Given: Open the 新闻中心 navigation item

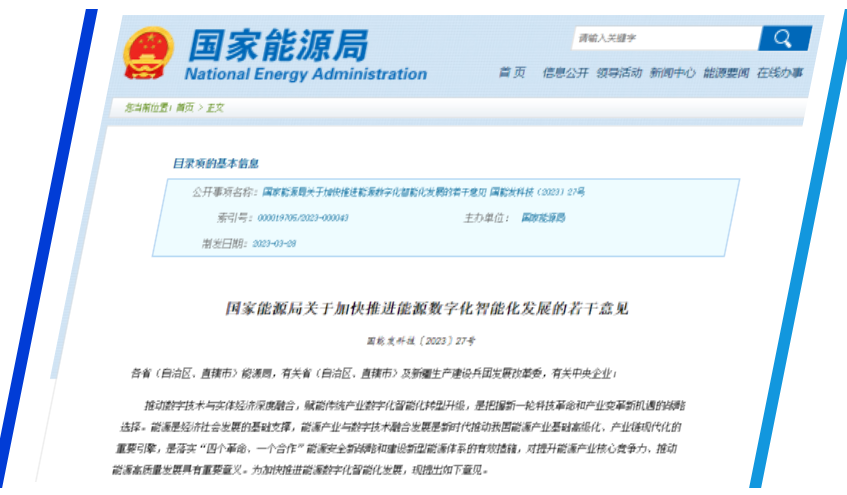Looking at the screenshot, I should (x=673, y=72).
